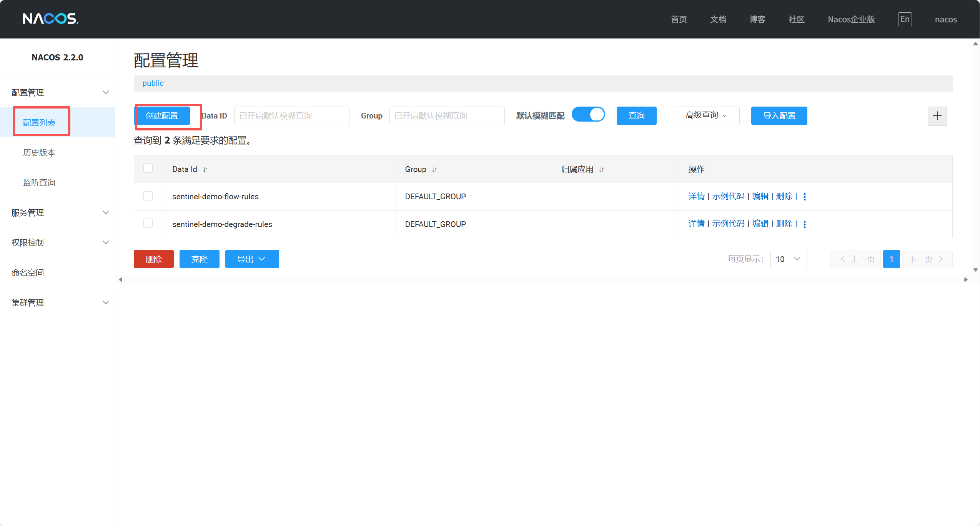This screenshot has width=980, height=526.
Task: Check the sentinel-demo-flow-rules row checkbox
Action: pos(148,196)
